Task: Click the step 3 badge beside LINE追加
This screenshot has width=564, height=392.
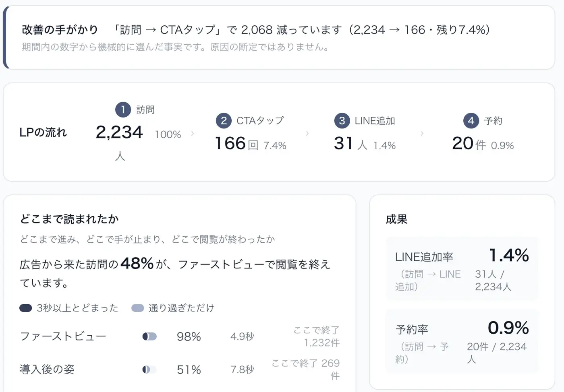Action: [342, 121]
